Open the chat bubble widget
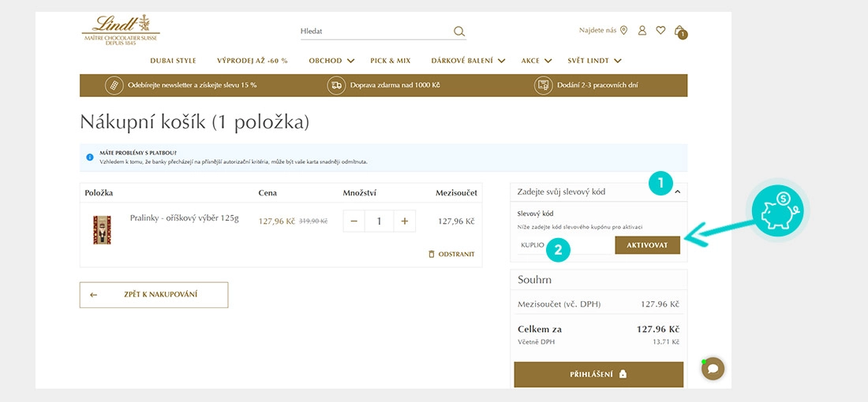868x402 pixels. (713, 368)
